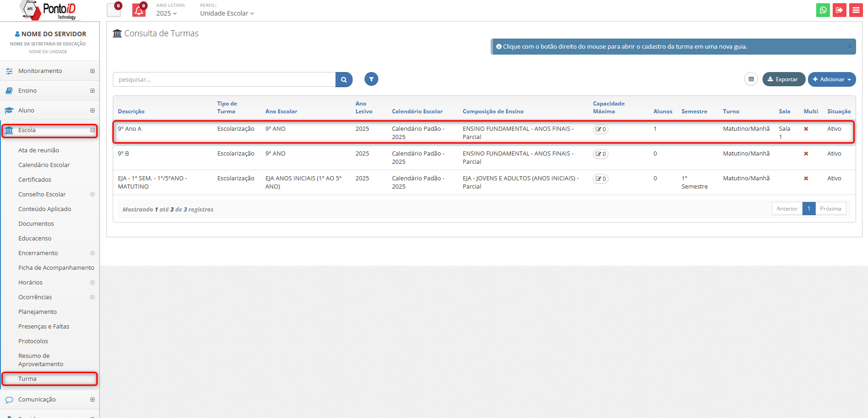
Task: Open the Unidade Escolar profile dropdown
Action: pyautogui.click(x=227, y=13)
